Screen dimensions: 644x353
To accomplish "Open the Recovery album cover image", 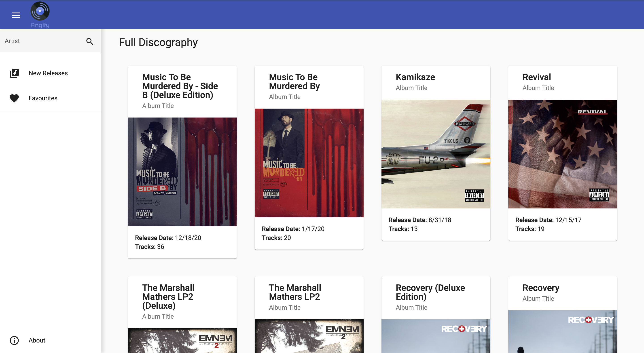I will click(x=563, y=332).
